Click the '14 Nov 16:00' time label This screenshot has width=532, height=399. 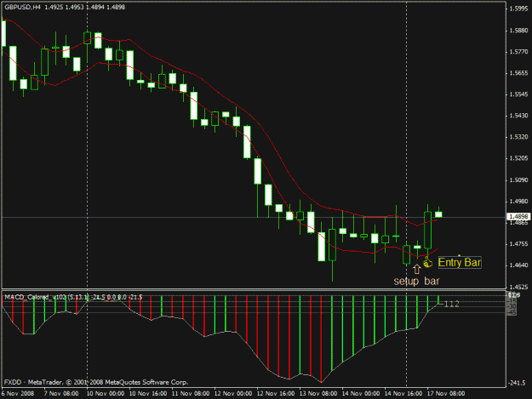tap(403, 394)
